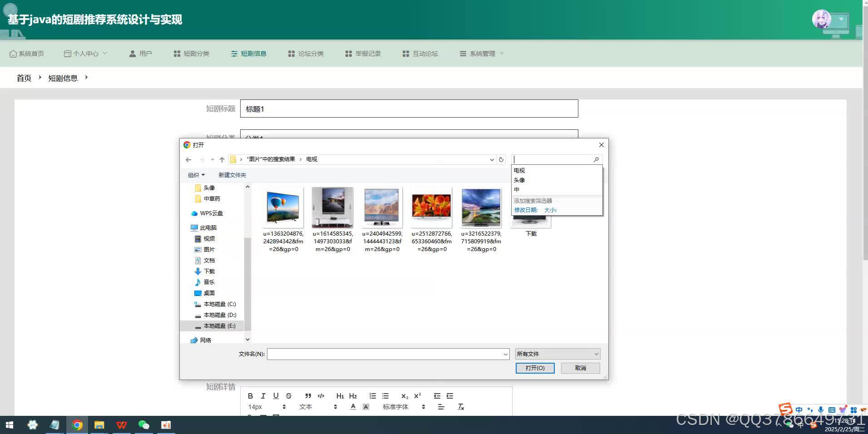Open the 短剧分类 menu item
The image size is (868, 434).
coord(191,54)
